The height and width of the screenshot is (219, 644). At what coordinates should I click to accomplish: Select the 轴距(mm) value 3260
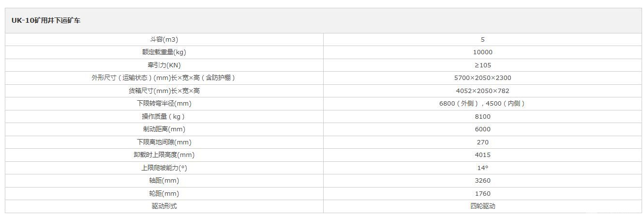pyautogui.click(x=482, y=180)
